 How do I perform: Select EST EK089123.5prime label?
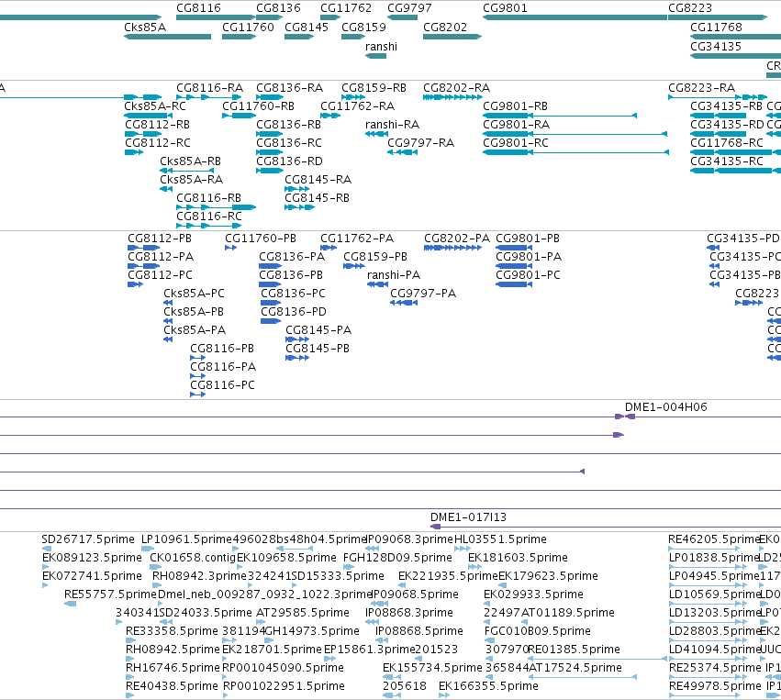pyautogui.click(x=92, y=558)
